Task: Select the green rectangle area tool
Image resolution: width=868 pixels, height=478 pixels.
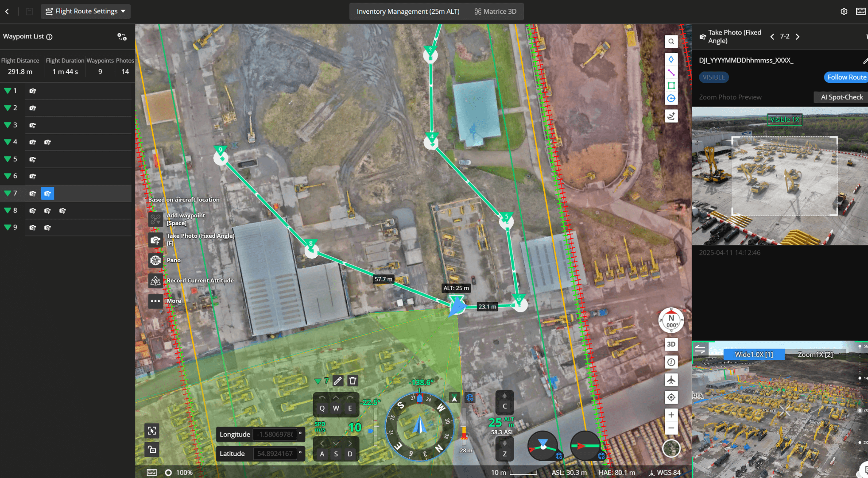Action: (x=671, y=85)
